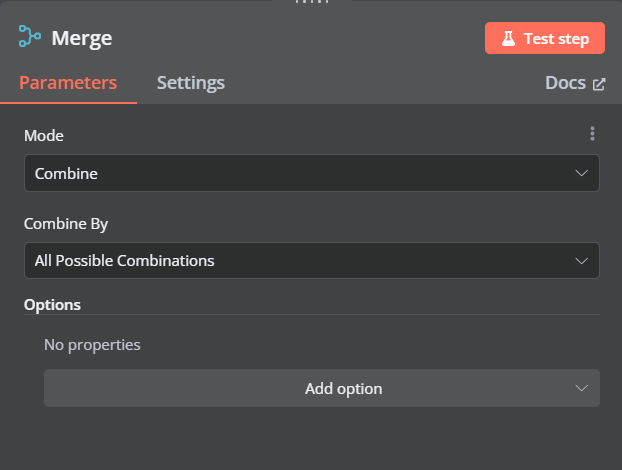The width and height of the screenshot is (622, 470).
Task: Click the flask icon in Test step
Action: point(508,38)
